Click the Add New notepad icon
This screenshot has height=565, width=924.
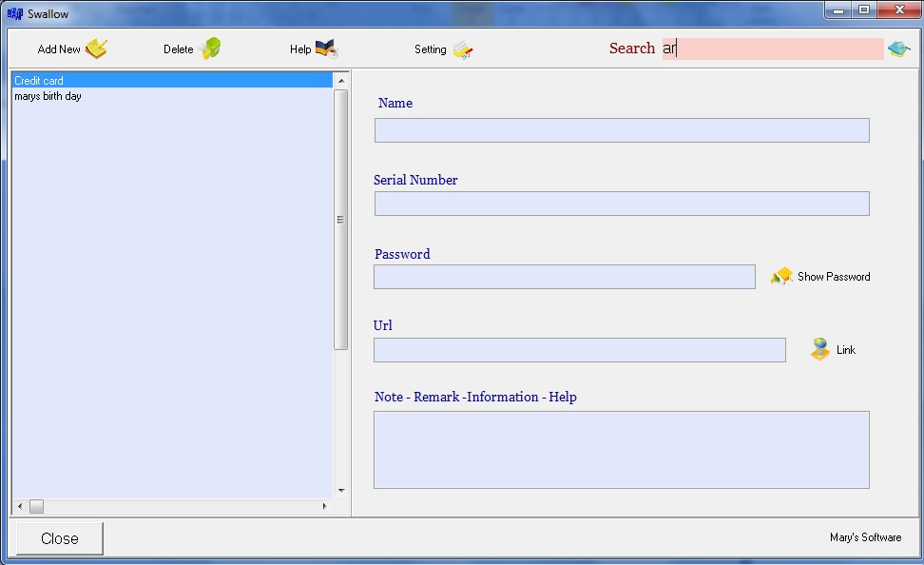click(x=96, y=49)
